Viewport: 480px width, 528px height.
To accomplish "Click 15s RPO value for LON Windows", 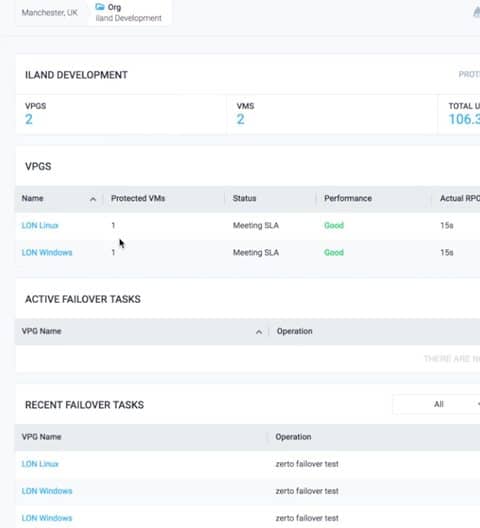I will point(447,252).
